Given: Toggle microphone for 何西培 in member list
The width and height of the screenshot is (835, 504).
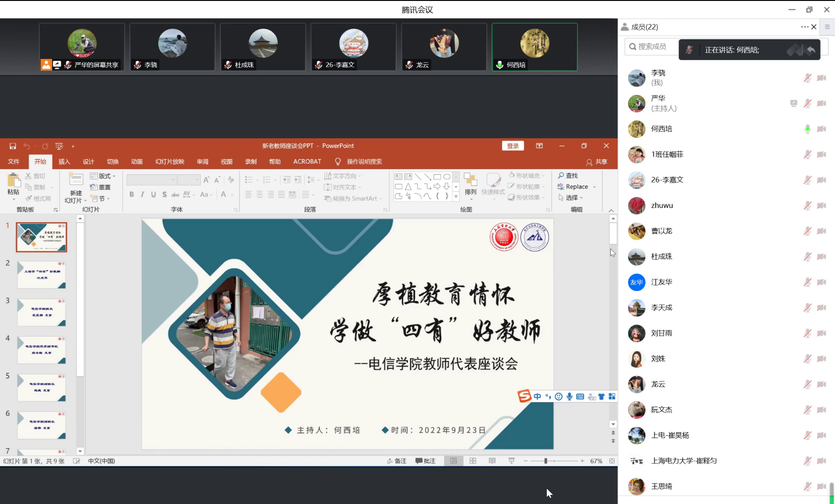Looking at the screenshot, I should (807, 129).
